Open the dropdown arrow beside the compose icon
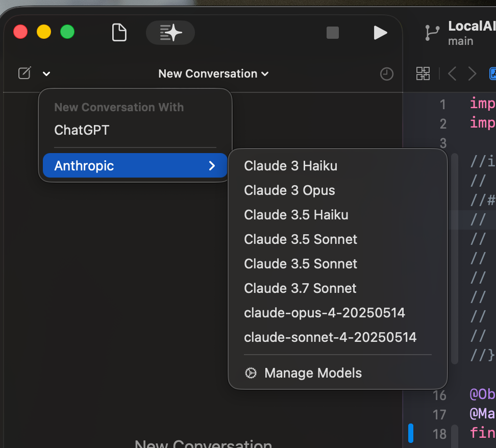The image size is (496, 448). [x=46, y=73]
